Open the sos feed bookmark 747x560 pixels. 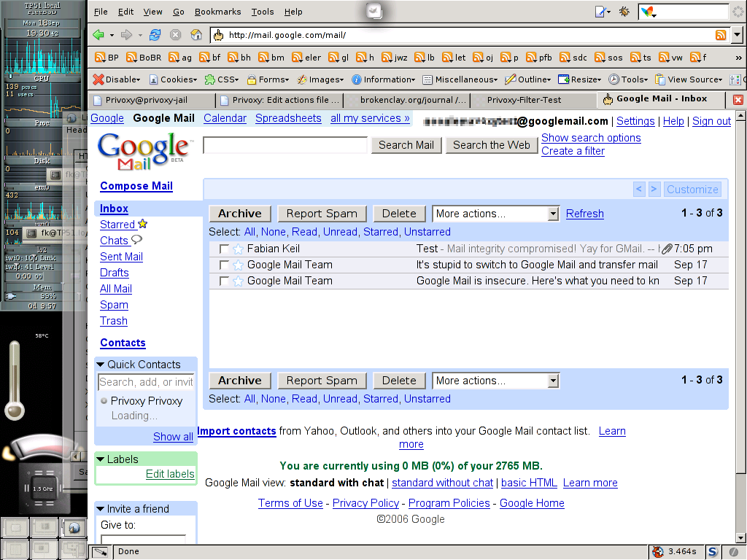click(x=608, y=58)
